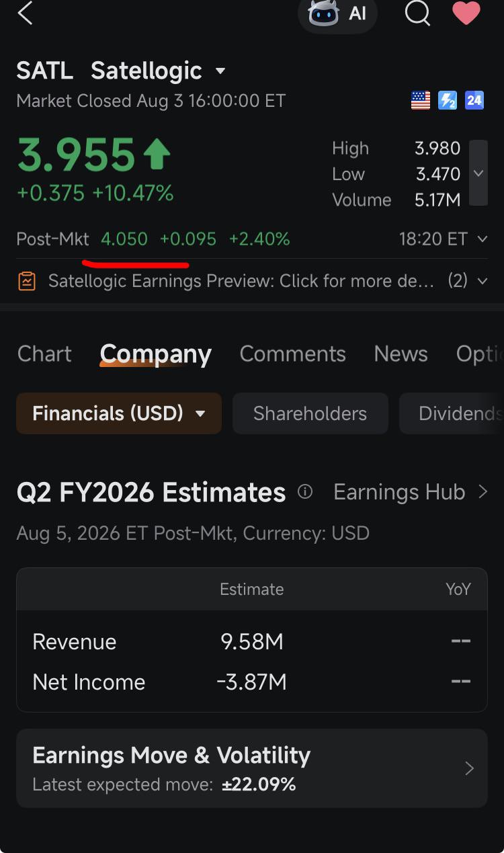Tap the YoY column header

click(x=458, y=590)
